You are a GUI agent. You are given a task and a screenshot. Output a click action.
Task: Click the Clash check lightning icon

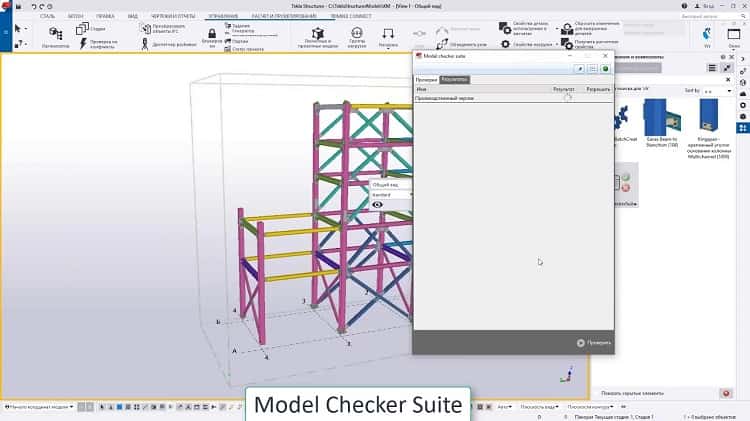(x=83, y=45)
